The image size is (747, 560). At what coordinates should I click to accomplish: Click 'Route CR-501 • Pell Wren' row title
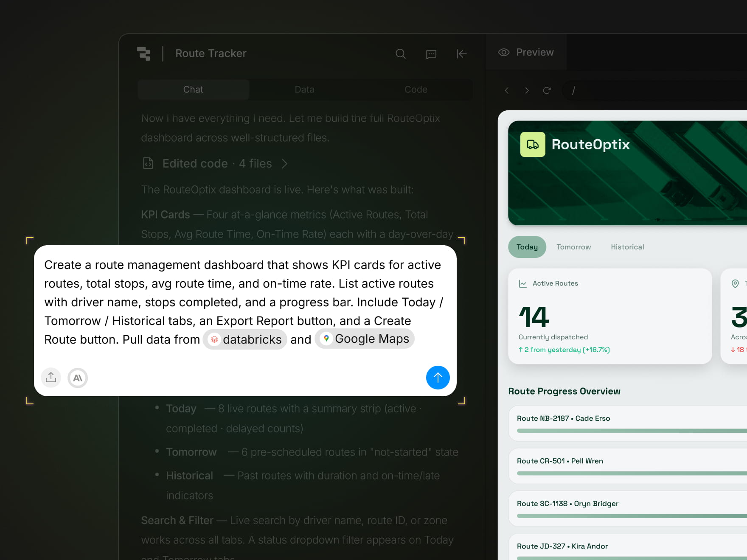click(x=560, y=461)
